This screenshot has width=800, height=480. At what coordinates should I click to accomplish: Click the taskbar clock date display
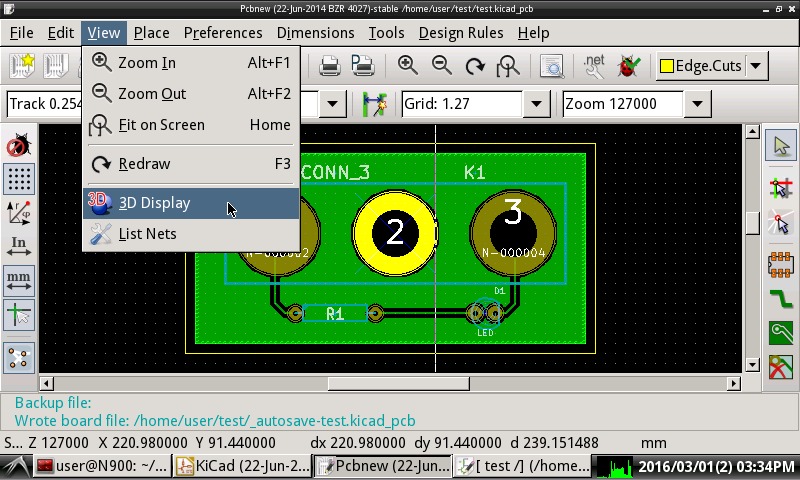point(715,466)
